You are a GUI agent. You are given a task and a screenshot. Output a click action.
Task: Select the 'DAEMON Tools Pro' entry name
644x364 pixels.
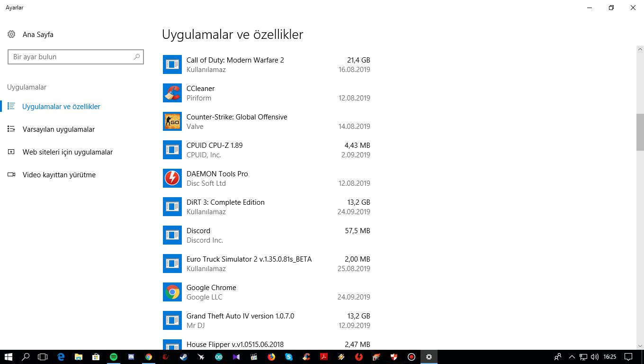click(217, 174)
